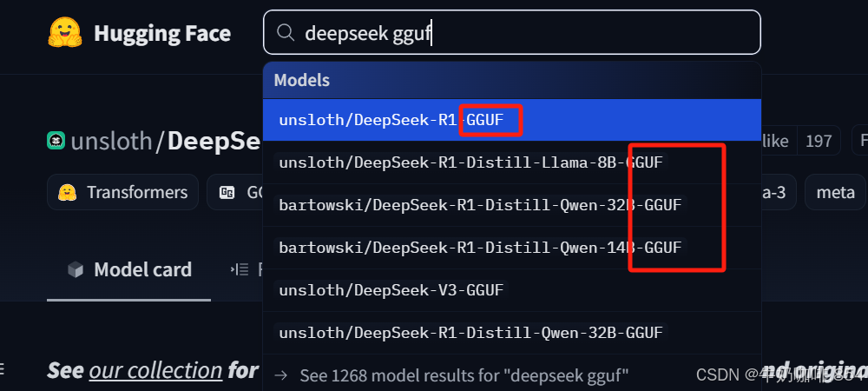Viewport: 868px width, 391px height.
Task: Open 'our collection' link
Action: click(x=155, y=370)
